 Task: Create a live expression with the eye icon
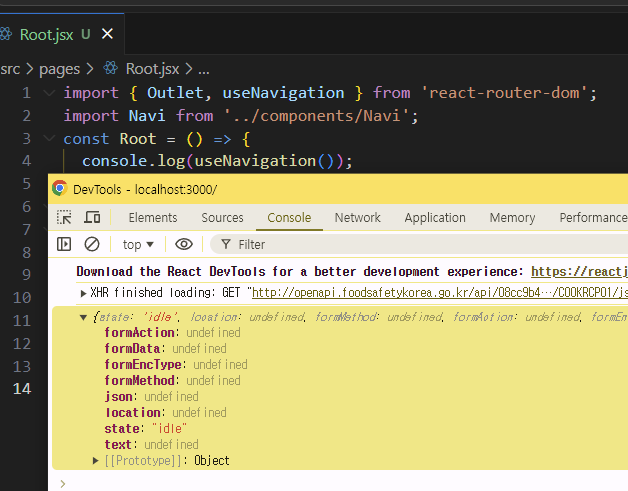coord(184,244)
